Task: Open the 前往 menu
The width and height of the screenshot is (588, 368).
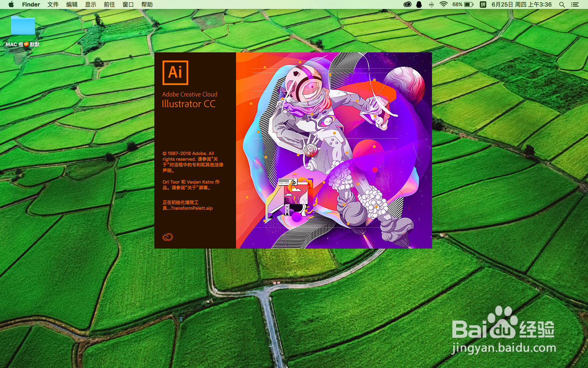Action: pyautogui.click(x=109, y=4)
